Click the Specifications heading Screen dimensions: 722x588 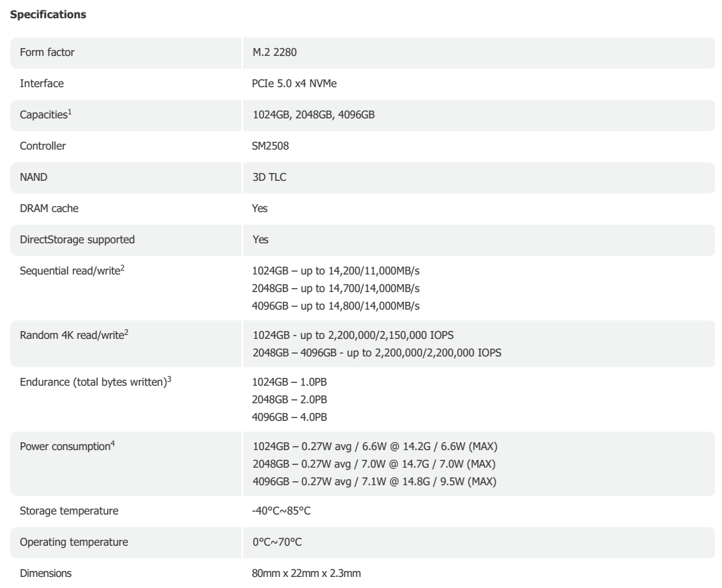click(48, 16)
